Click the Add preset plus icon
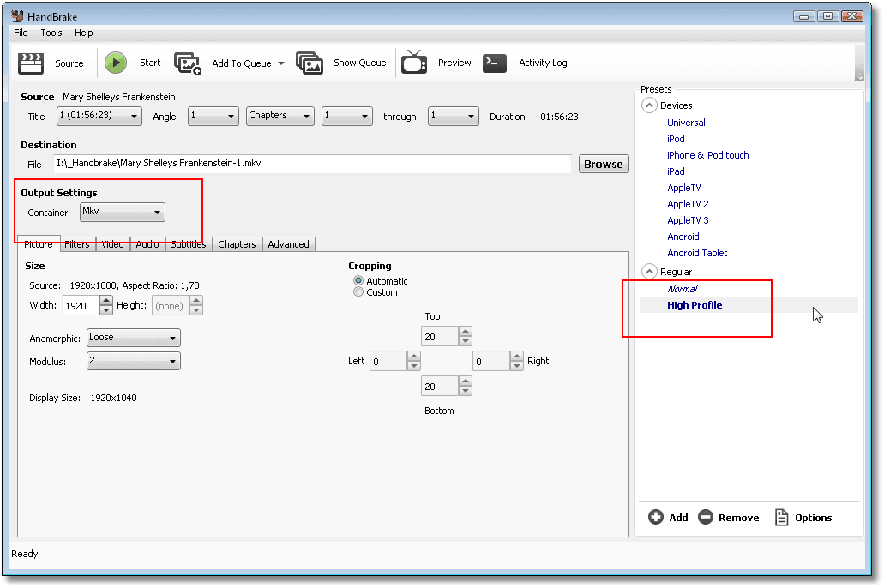884x588 pixels. 656,517
